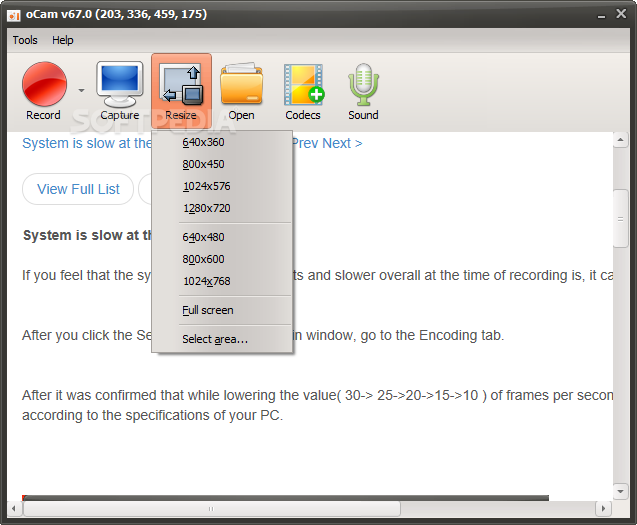Click the Capture monitor icon
Screen dimensions: 637x525
pyautogui.click(x=120, y=85)
